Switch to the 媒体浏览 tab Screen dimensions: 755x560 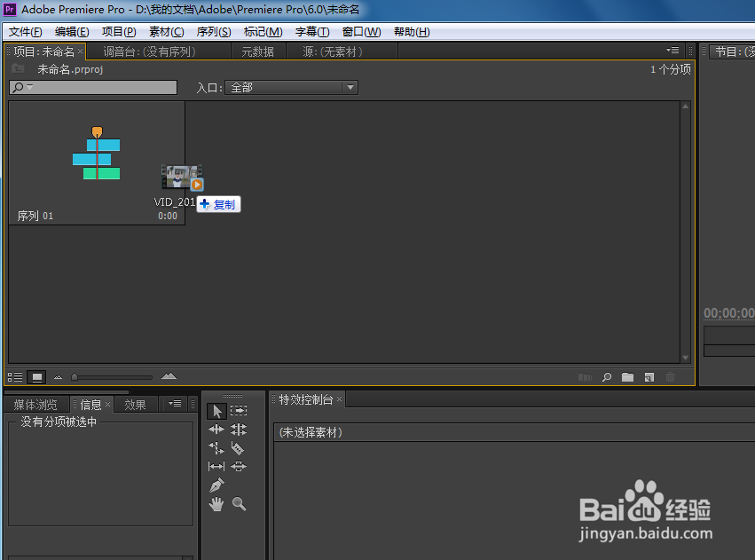point(35,405)
